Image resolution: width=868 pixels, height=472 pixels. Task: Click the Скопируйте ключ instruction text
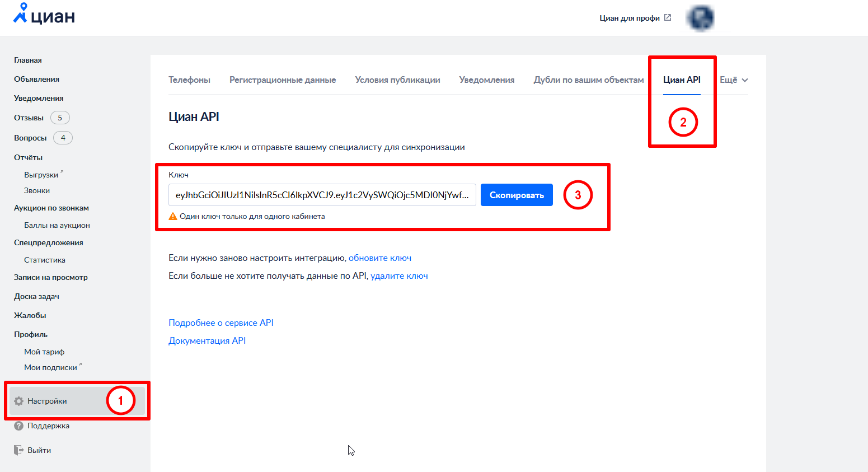tap(317, 147)
